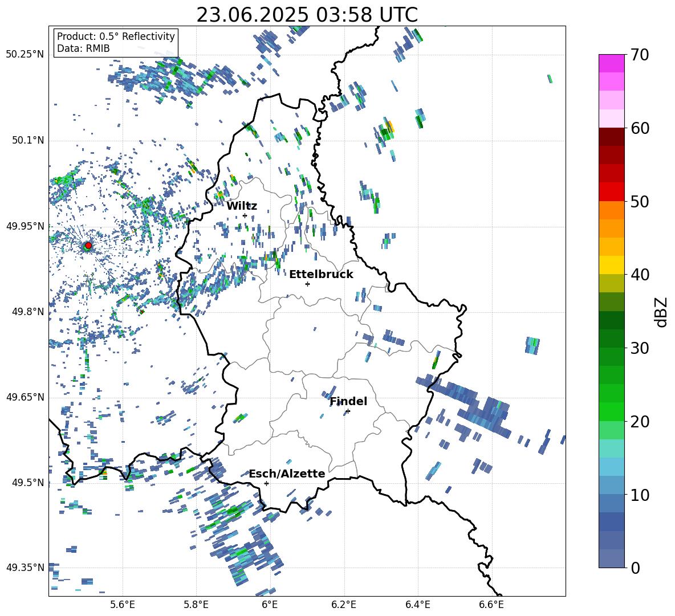Click the 50.1°N latitude label
The height and width of the screenshot is (616, 675).
click(27, 141)
